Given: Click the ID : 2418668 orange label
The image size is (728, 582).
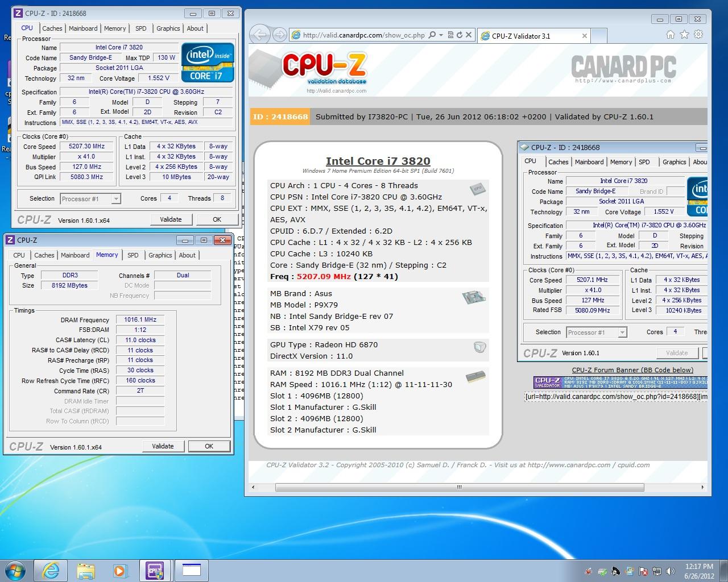Looking at the screenshot, I should 280,117.
